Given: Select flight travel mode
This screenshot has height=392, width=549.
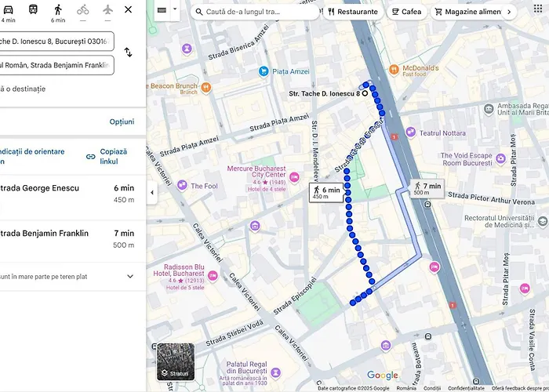Looking at the screenshot, I should click(107, 10).
